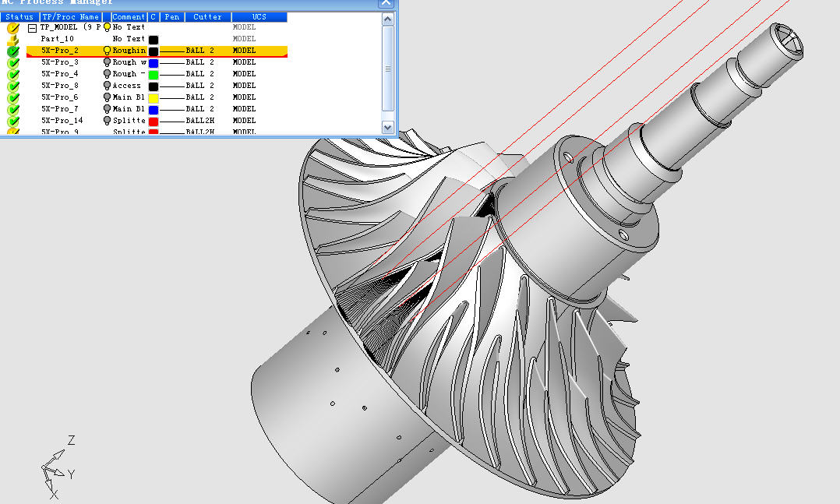Viewport: 840px width, 504px height.
Task: Click the 5X-Pro_2 green check status
Action: point(13,51)
